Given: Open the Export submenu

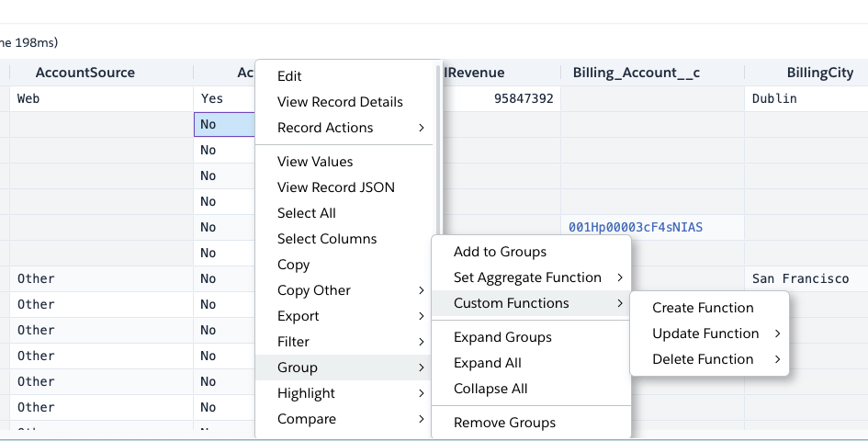Looking at the screenshot, I should click(299, 316).
